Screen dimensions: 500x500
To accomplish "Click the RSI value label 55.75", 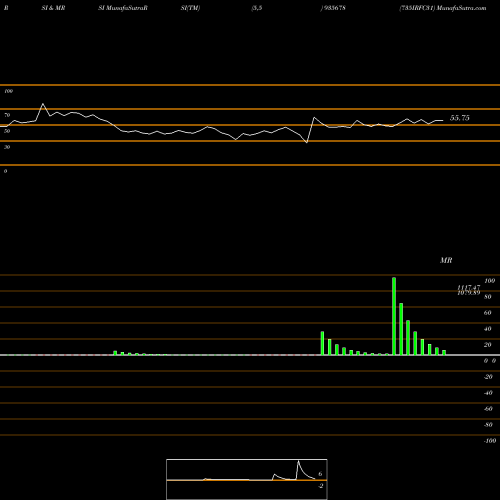I will (460, 118).
